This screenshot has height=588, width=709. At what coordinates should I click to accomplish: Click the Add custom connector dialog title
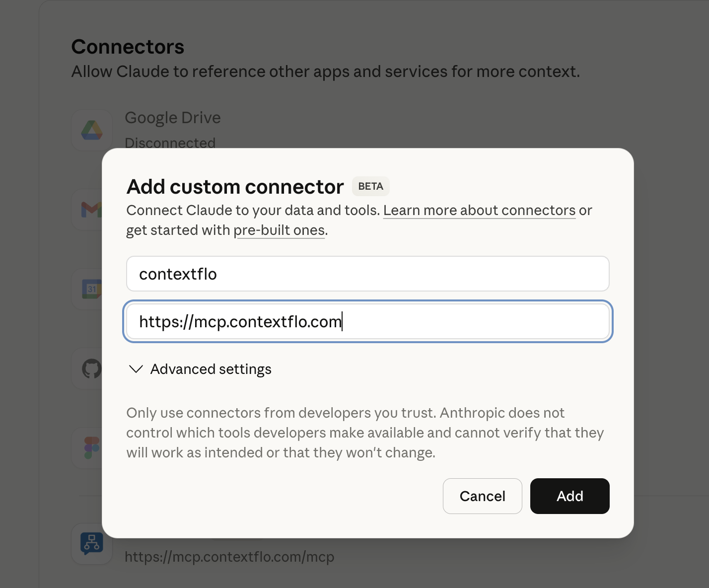point(235,187)
